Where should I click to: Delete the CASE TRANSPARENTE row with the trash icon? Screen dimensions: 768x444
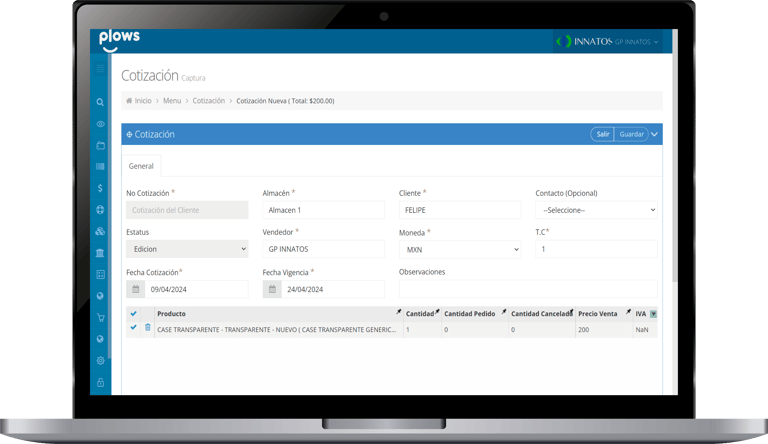[x=147, y=327]
